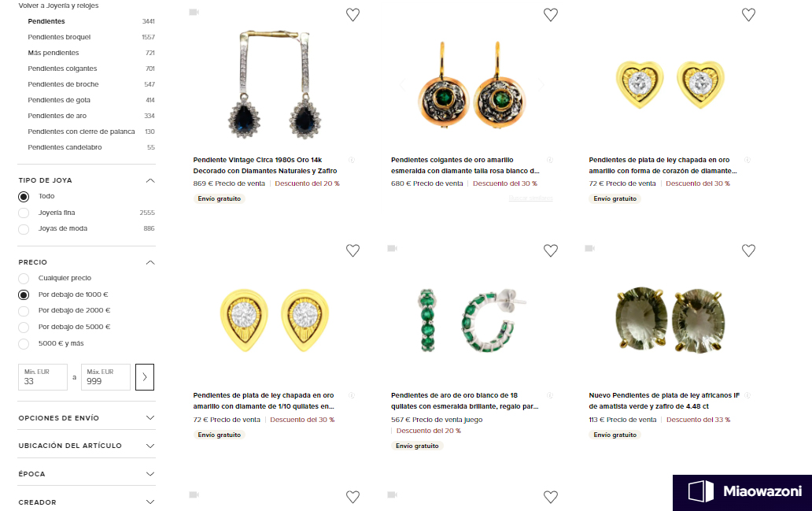812x511 pixels.
Task: Favorite the teardrop gold diamond earrings
Action: pos(352,250)
